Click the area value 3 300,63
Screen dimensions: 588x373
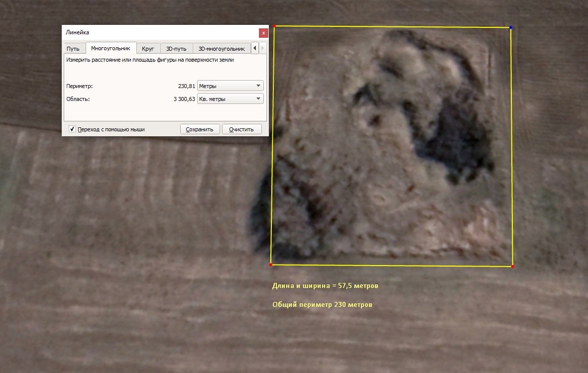click(x=184, y=99)
